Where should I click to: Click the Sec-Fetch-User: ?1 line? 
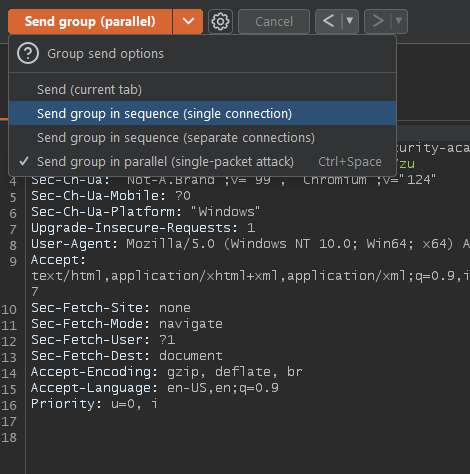pos(103,340)
